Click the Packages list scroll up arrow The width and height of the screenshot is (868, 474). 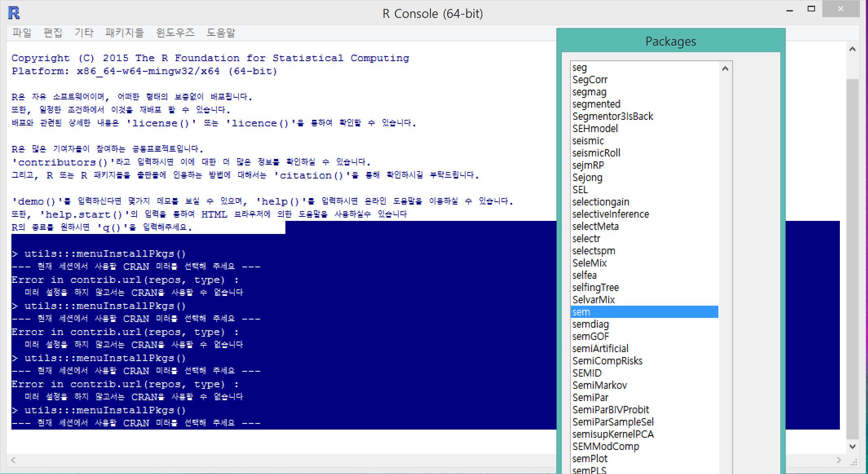725,68
